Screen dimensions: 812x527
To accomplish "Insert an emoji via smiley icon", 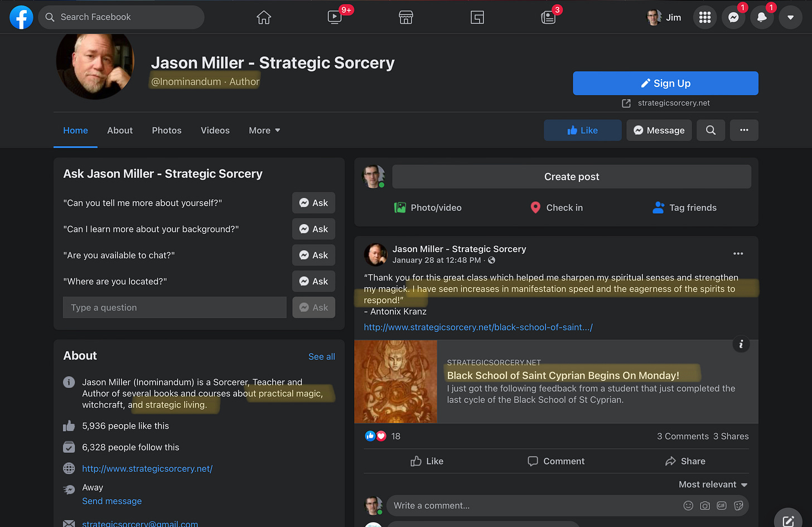I will [688, 506].
